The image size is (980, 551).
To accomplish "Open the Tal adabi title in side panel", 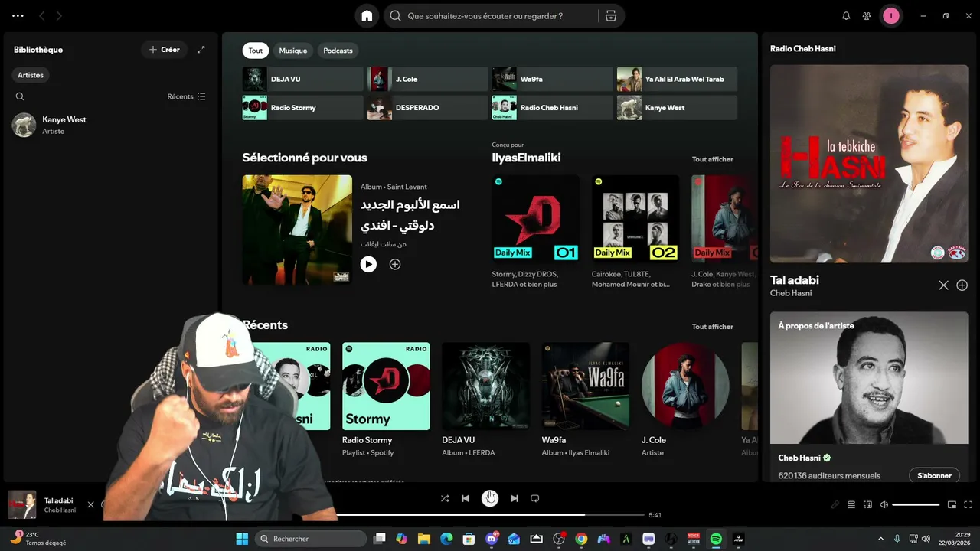I will (795, 280).
